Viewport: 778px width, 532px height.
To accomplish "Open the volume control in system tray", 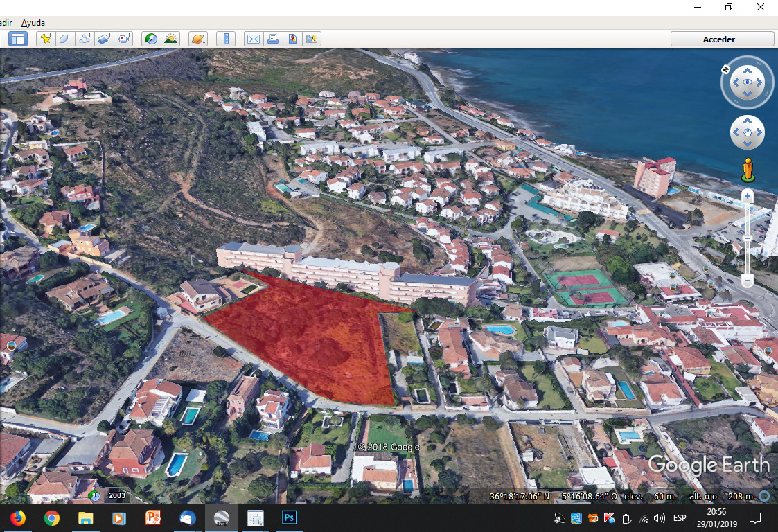I will [660, 519].
